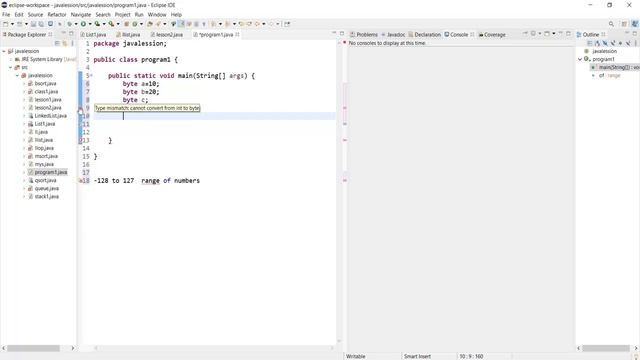Click Smart Insert in the status bar
This screenshot has width=640, height=360.
(x=417, y=356)
